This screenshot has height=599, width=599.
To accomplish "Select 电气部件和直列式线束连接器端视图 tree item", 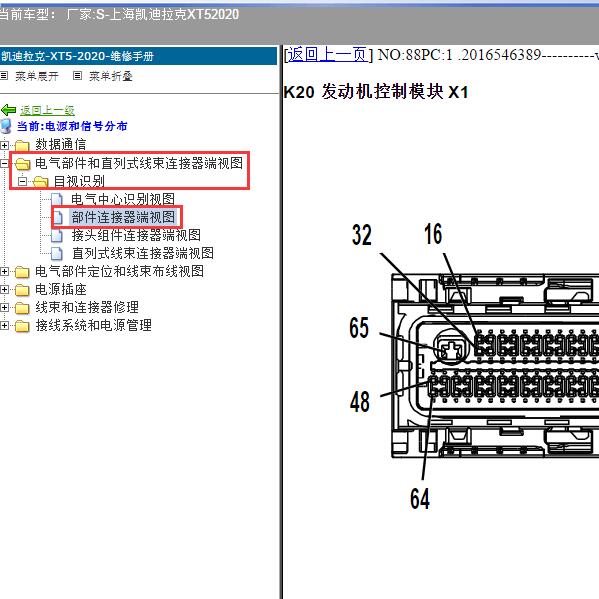I will (139, 163).
